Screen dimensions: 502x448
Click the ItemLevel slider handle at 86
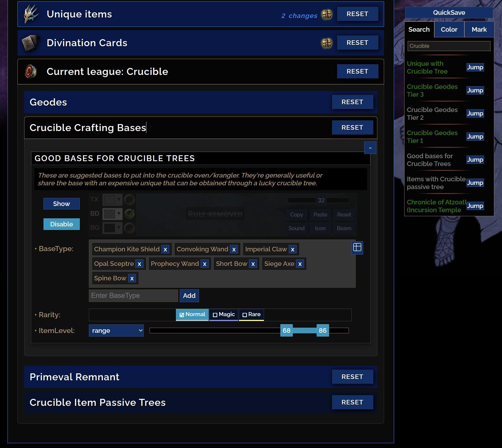pyautogui.click(x=323, y=331)
